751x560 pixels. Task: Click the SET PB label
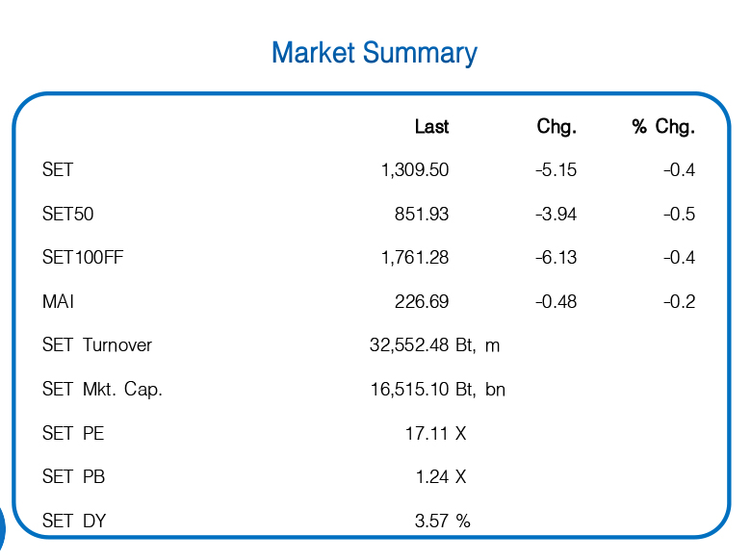[73, 477]
